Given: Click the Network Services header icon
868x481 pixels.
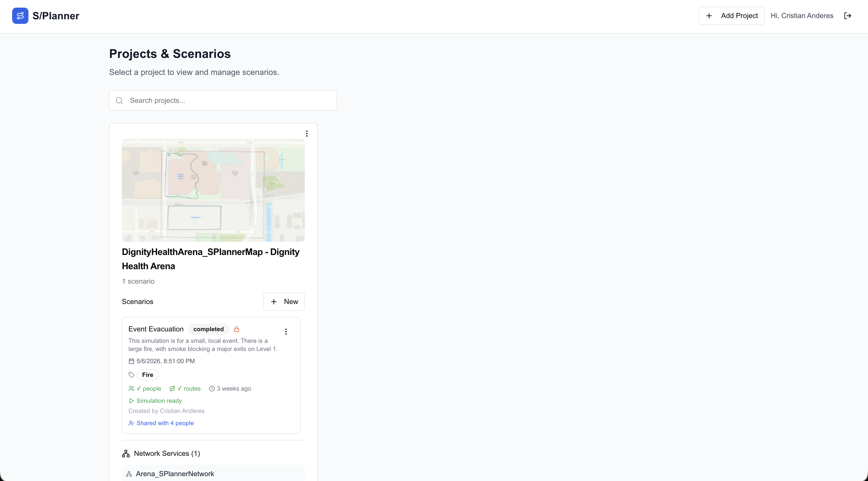Looking at the screenshot, I should (126, 454).
